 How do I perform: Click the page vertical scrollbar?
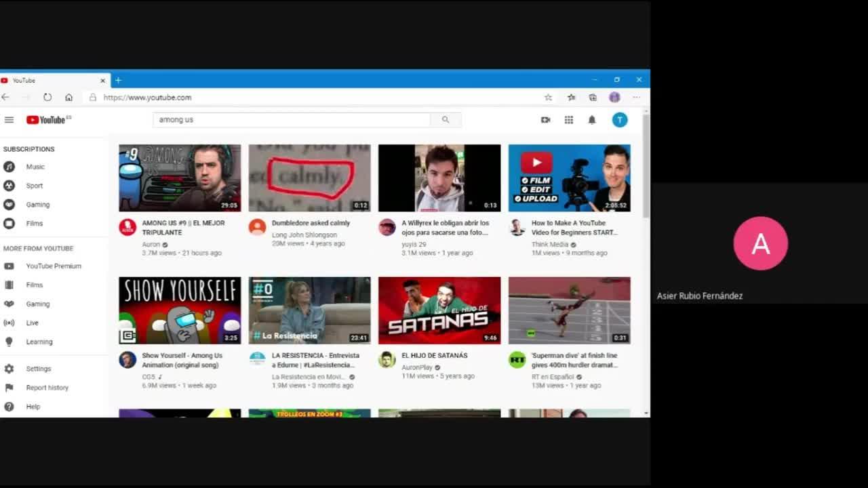pos(646,166)
